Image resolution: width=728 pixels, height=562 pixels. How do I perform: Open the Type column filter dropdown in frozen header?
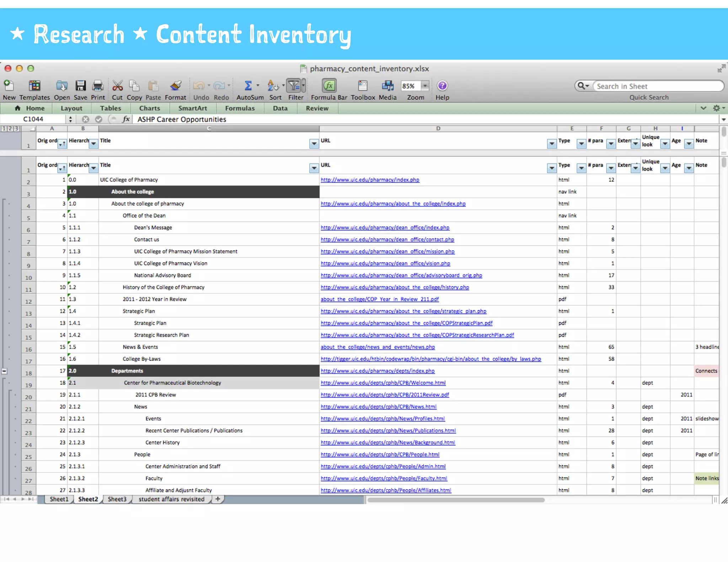pyautogui.click(x=581, y=144)
